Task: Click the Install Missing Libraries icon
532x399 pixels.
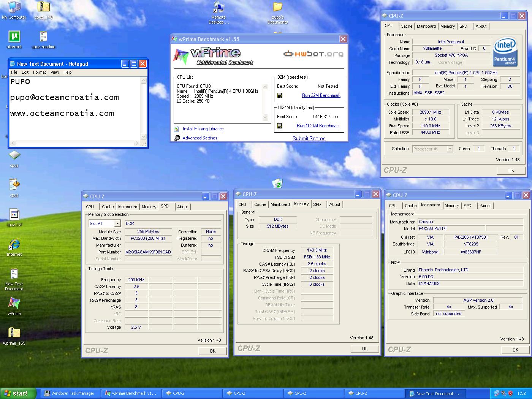Action: pos(177,129)
